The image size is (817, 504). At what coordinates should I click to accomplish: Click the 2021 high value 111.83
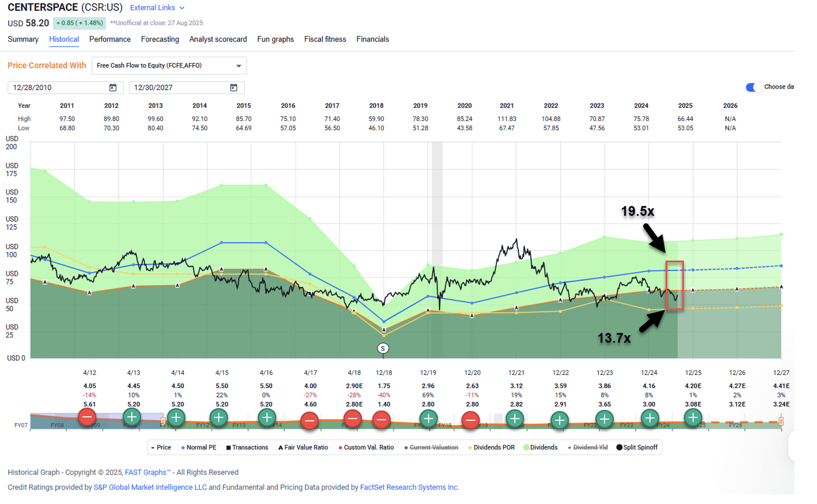pos(507,119)
